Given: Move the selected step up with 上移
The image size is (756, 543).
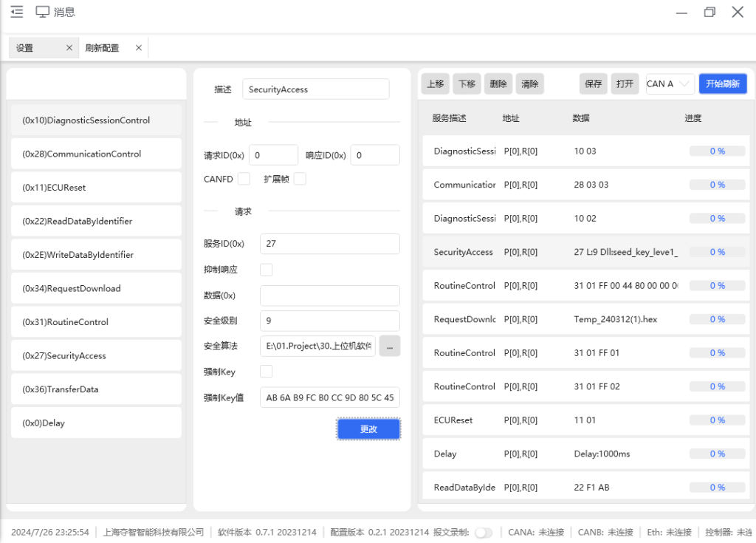Looking at the screenshot, I should click(x=435, y=83).
